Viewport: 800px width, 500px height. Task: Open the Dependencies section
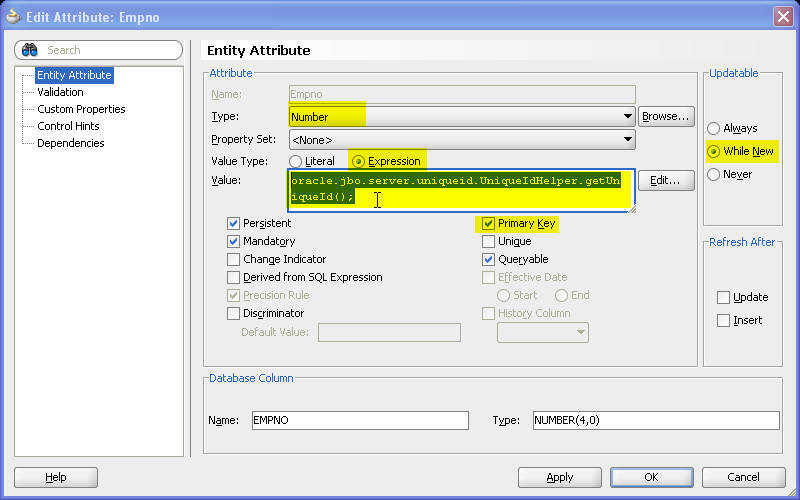coord(70,143)
